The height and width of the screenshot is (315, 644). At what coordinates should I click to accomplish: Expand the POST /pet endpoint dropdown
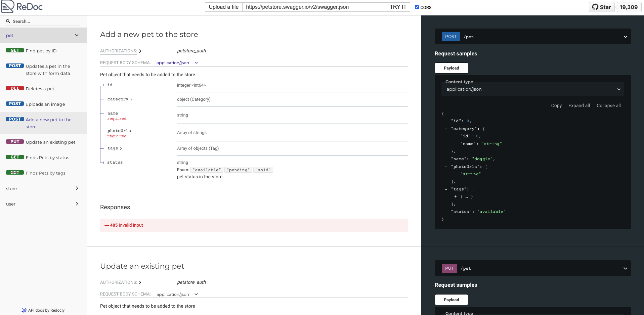pos(625,37)
